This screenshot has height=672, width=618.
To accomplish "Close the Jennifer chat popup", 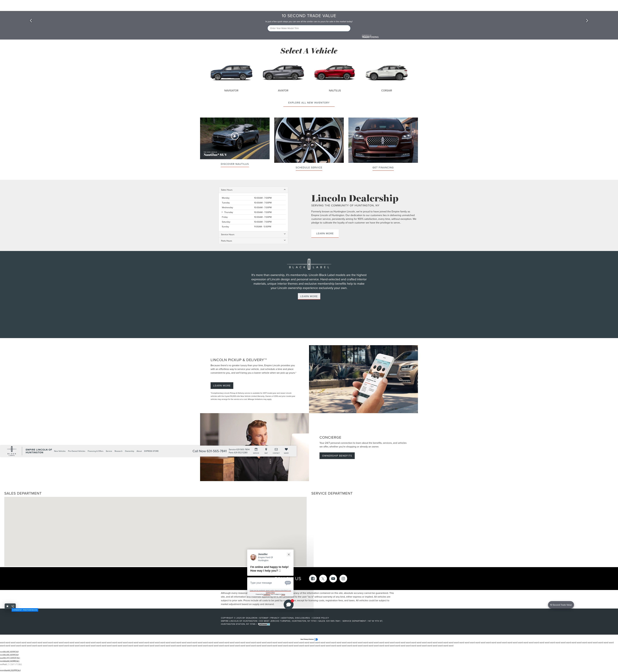I will (289, 554).
